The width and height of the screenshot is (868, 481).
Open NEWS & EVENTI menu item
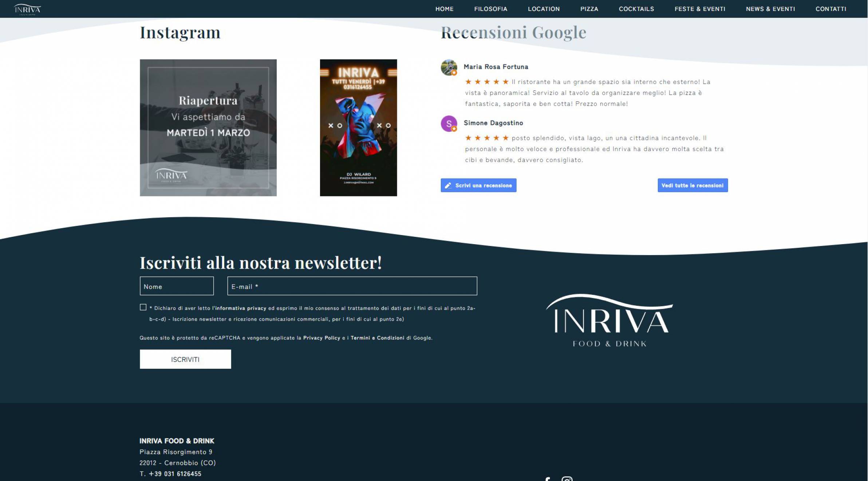[770, 9]
